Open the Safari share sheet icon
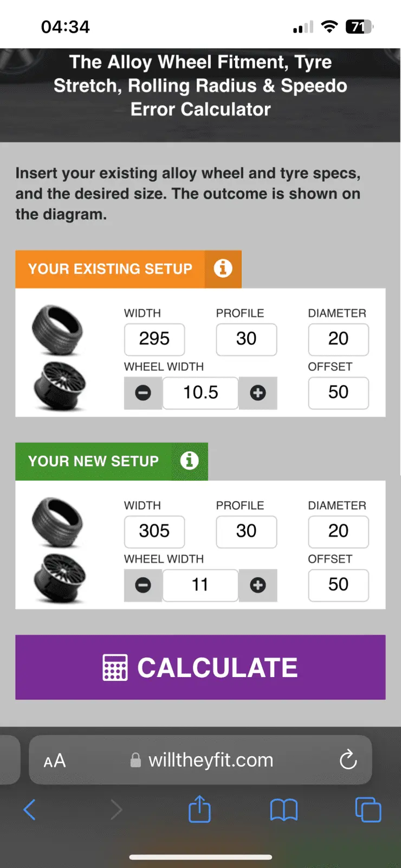 (199, 809)
